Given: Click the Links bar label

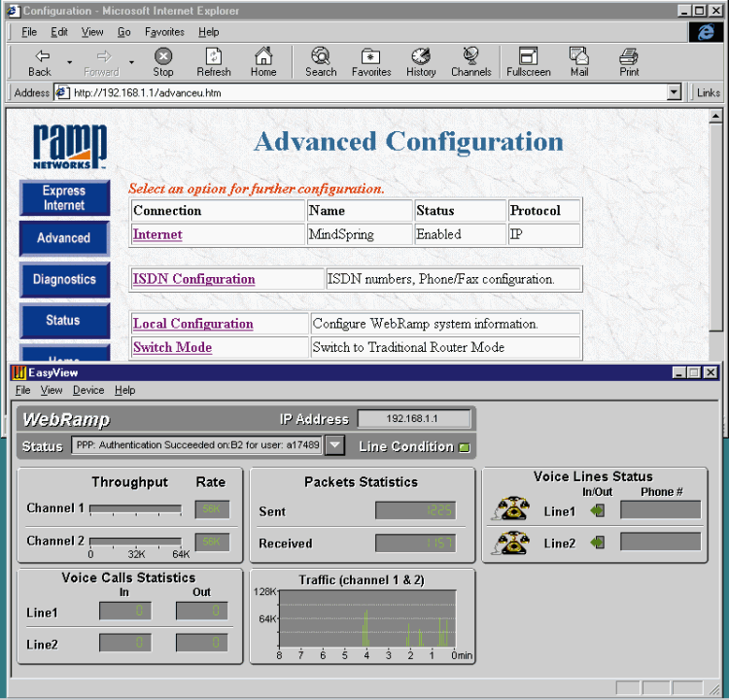Looking at the screenshot, I should click(x=708, y=92).
